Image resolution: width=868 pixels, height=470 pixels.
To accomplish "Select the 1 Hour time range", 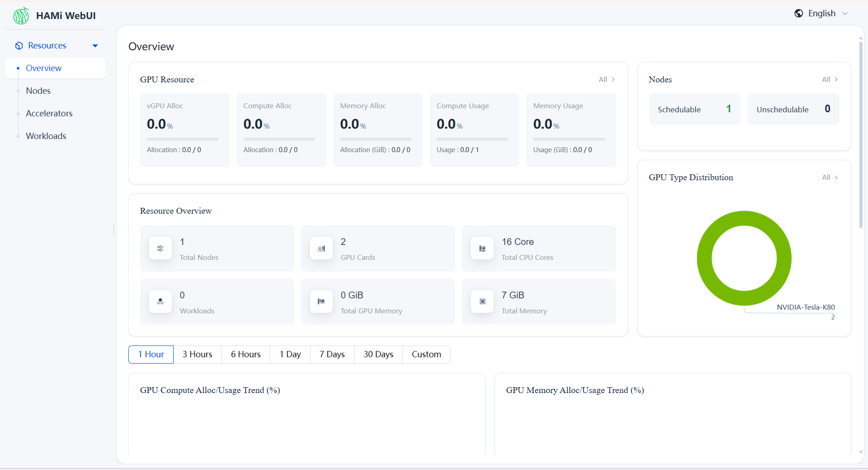I will [x=151, y=355].
